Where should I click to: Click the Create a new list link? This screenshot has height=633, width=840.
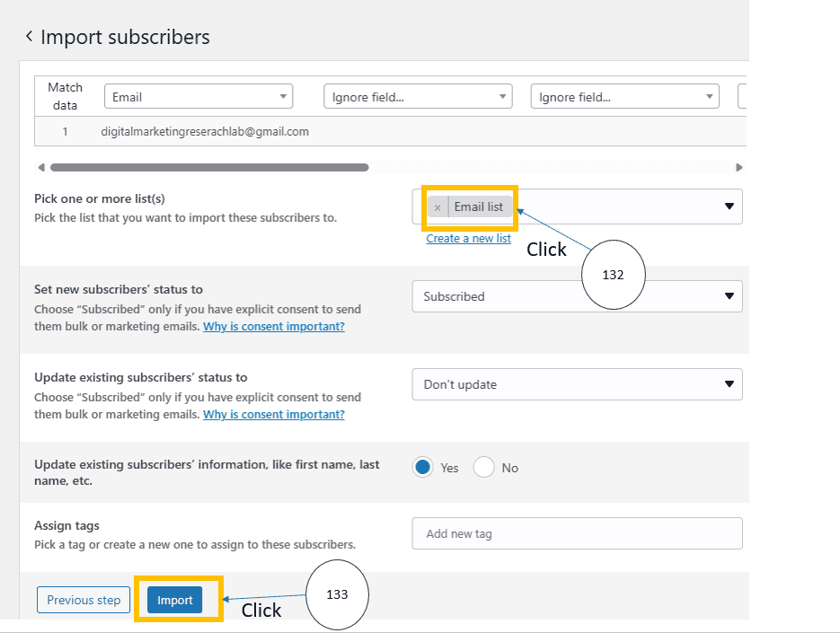(468, 239)
